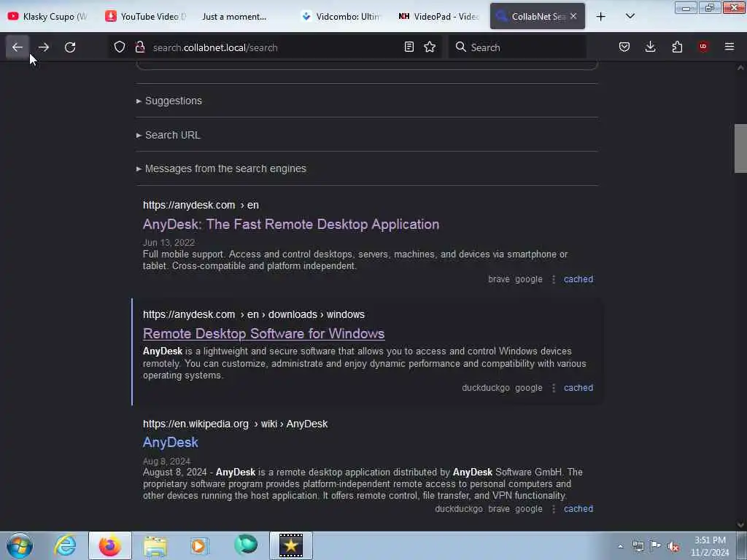
Task: Open Remote Desktop Software for Windows link
Action: coord(263,334)
